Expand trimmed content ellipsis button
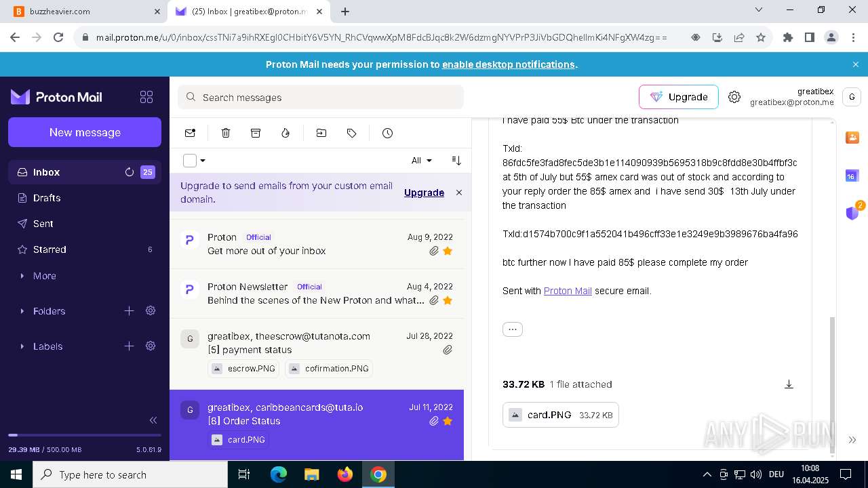Image resolution: width=868 pixels, height=488 pixels. coord(513,329)
